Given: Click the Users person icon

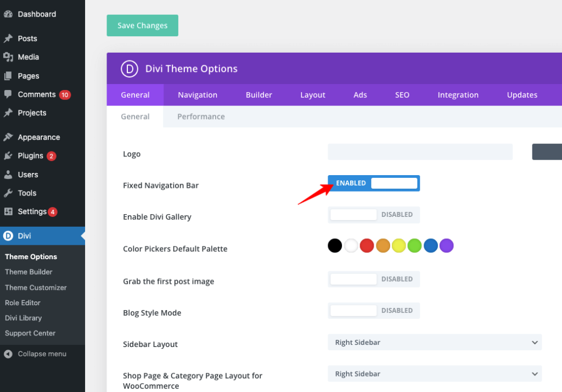Looking at the screenshot, I should pyautogui.click(x=8, y=175).
